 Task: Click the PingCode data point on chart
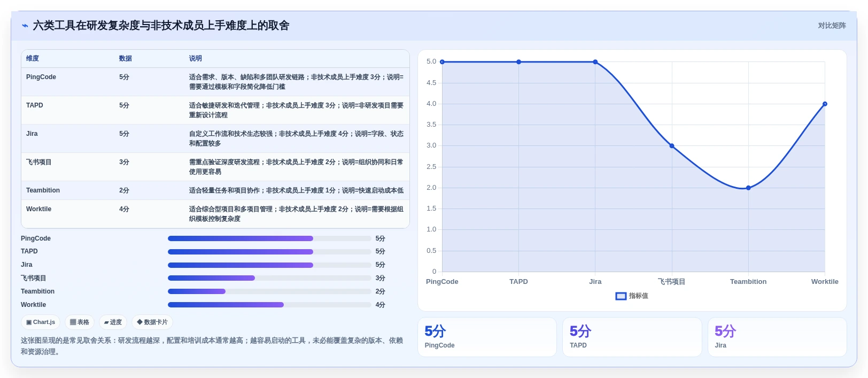[x=442, y=62]
